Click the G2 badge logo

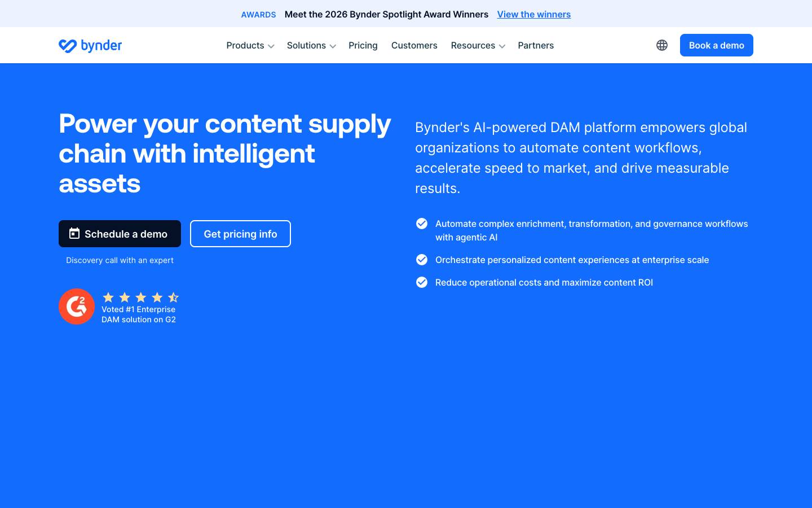click(77, 306)
